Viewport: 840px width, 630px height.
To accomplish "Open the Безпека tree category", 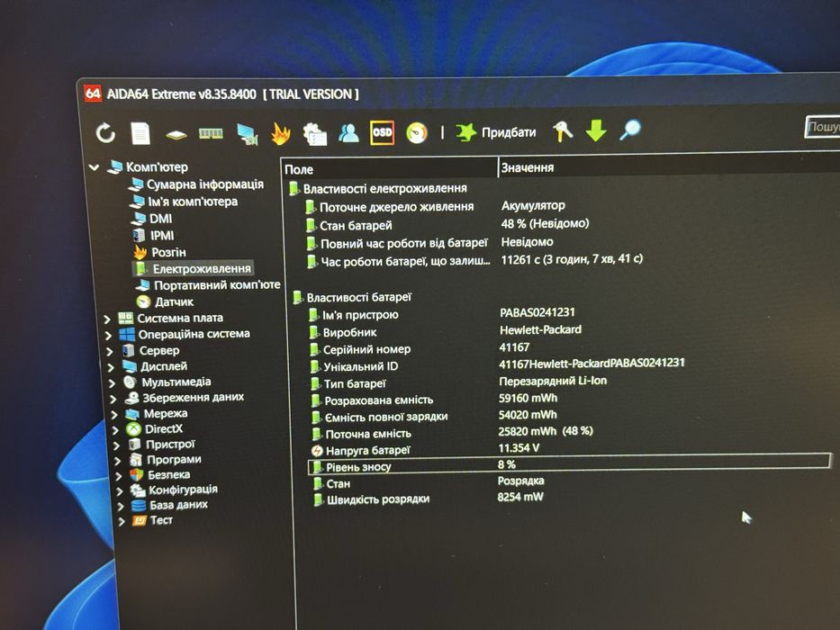I will click(160, 474).
